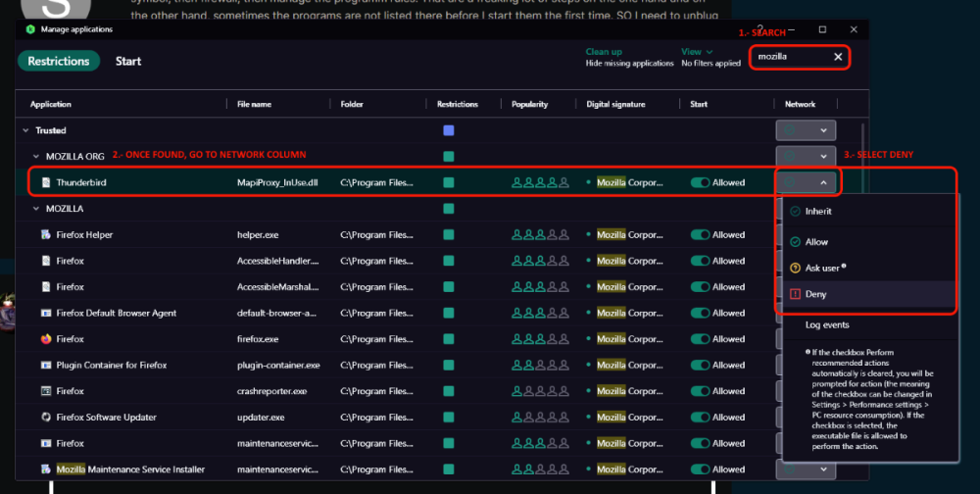980x494 pixels.
Task: Click the Firefox Software Updater icon
Action: 46,418
